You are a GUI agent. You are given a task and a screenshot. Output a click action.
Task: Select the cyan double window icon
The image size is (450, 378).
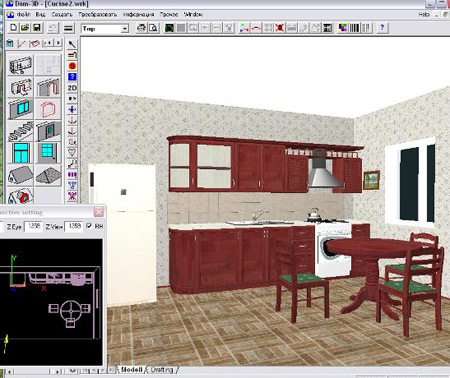pos(20,109)
